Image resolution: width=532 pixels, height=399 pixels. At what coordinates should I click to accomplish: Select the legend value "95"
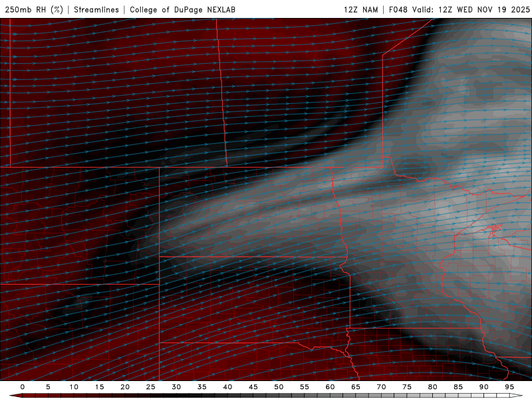click(509, 387)
